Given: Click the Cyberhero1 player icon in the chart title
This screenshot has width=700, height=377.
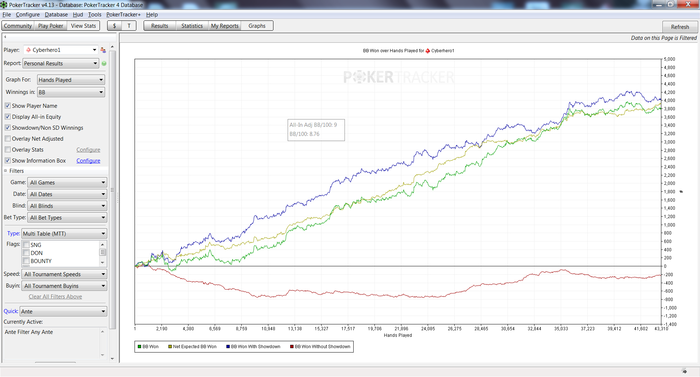Looking at the screenshot, I should click(428, 50).
